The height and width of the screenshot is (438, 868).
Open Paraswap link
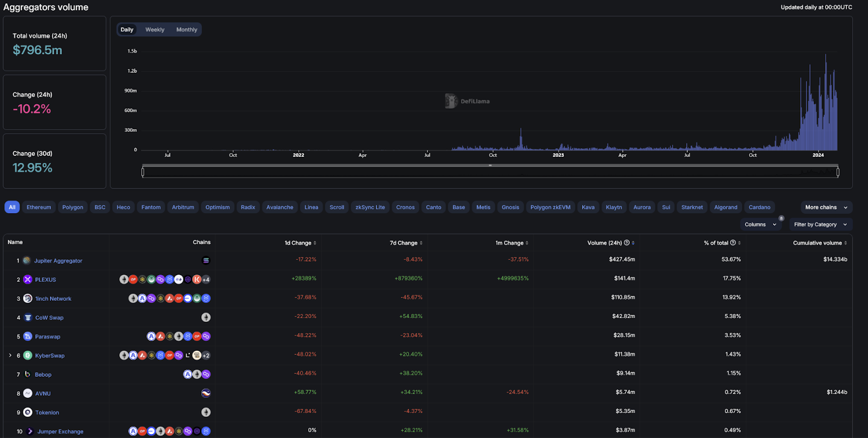(48, 337)
